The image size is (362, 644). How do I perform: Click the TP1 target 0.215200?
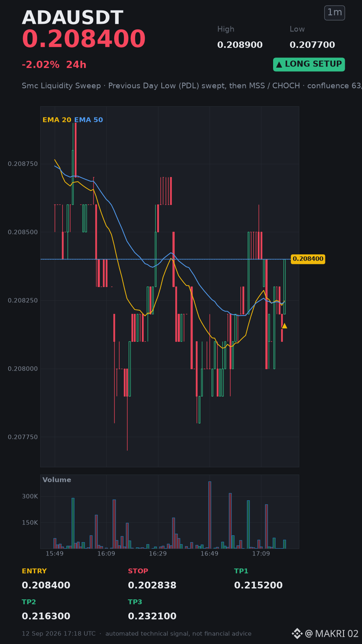pos(258,585)
